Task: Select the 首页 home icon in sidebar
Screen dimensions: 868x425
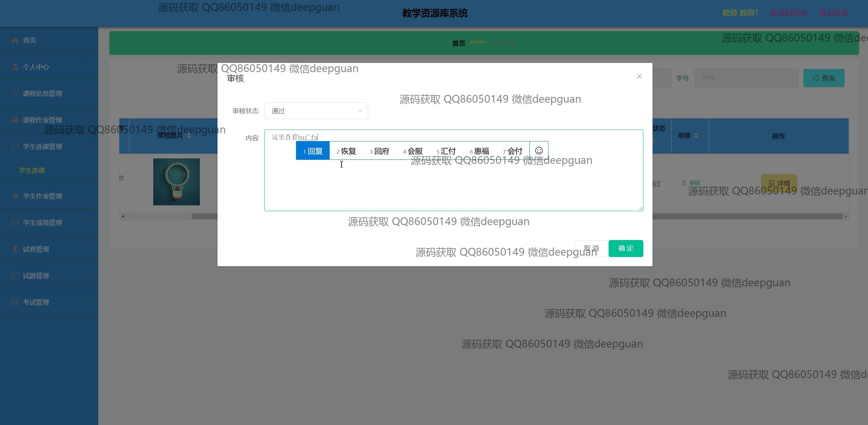Action: click(15, 40)
